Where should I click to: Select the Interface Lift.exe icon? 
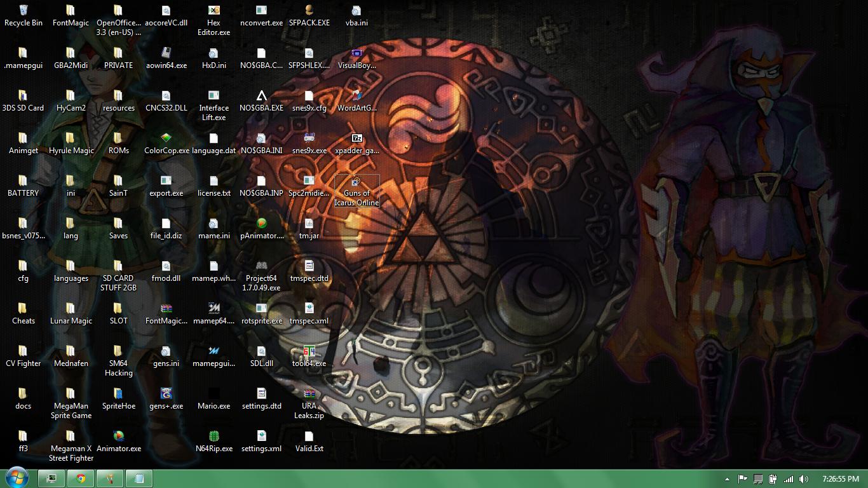click(214, 106)
